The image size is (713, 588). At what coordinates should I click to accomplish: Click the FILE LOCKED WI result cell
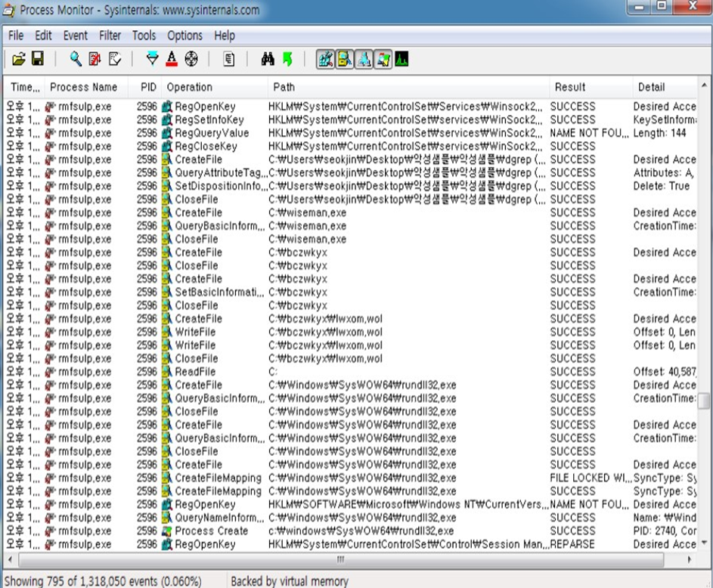pyautogui.click(x=590, y=478)
